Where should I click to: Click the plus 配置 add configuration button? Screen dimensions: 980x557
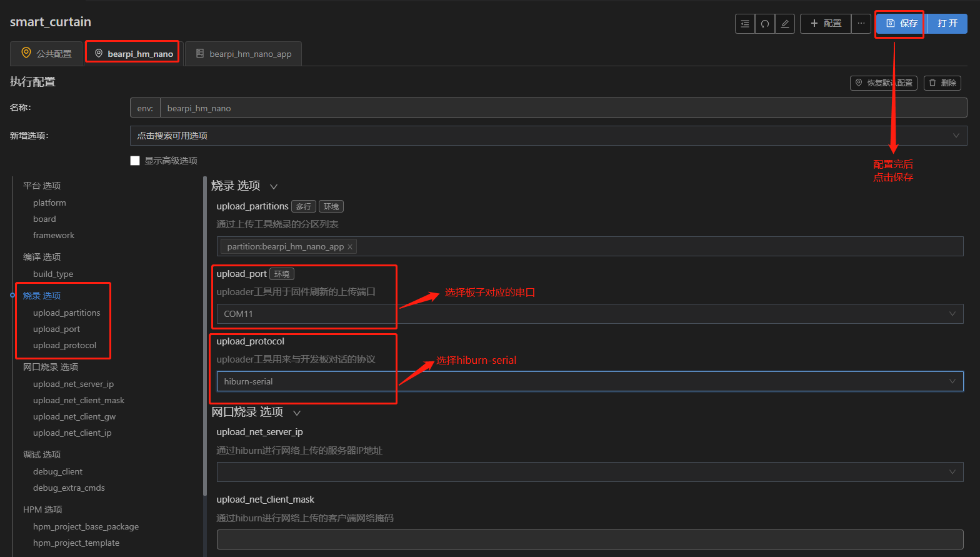(826, 24)
